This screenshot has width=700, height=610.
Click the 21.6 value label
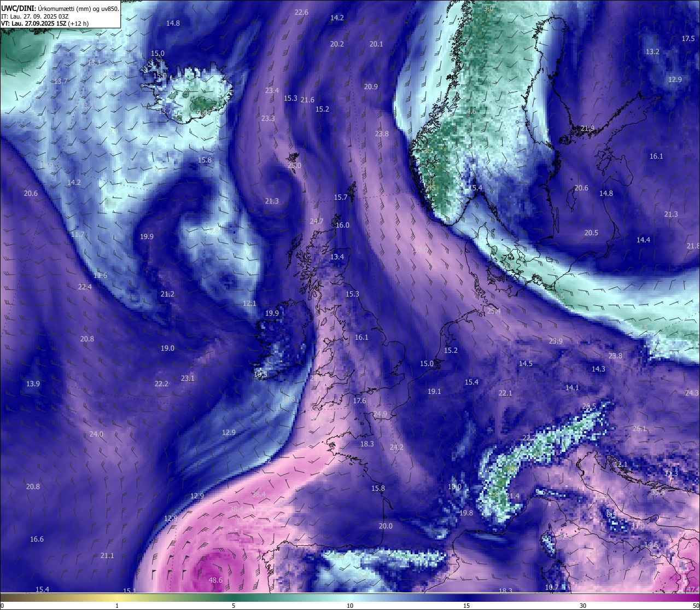[307, 100]
